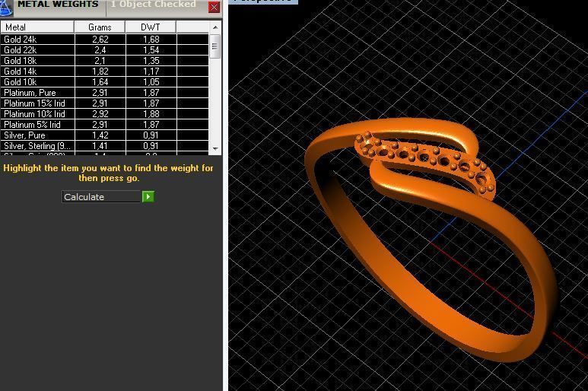The width and height of the screenshot is (588, 391).
Task: Click the 1,35 DWT value for Gold 18k
Action: coord(151,61)
